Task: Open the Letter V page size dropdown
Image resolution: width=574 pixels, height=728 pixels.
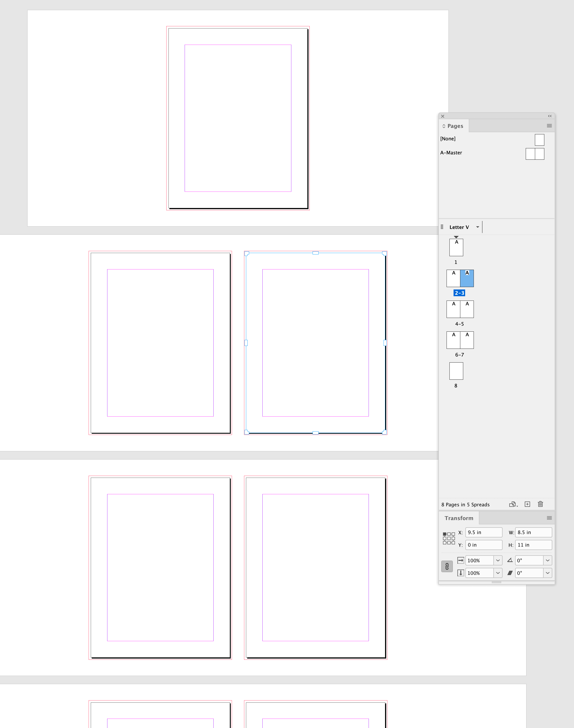Action: coord(477,227)
